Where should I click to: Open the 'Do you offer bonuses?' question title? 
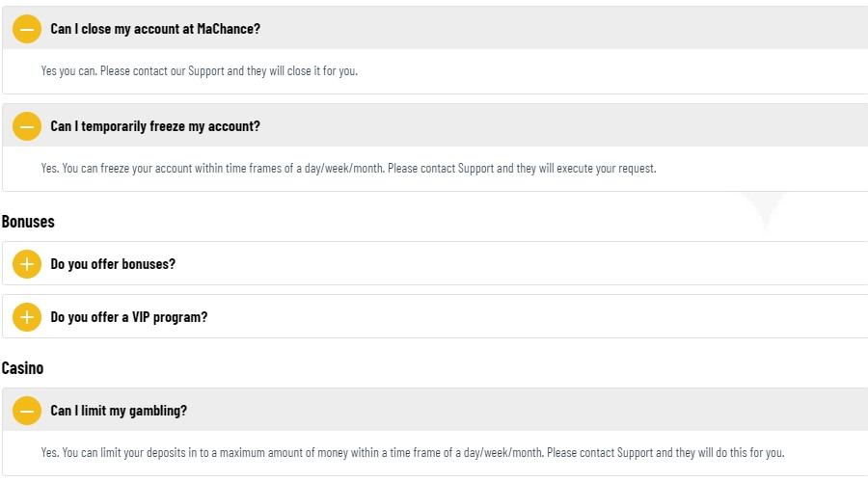[113, 264]
